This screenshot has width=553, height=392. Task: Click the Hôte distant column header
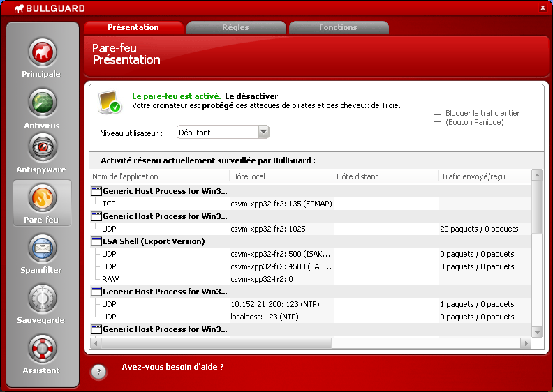coord(386,176)
